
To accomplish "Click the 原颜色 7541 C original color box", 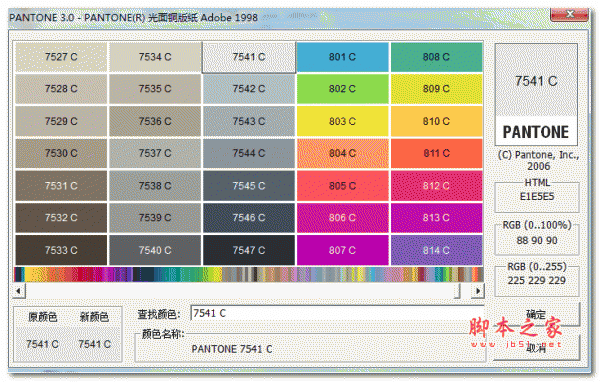I will pos(42,344).
